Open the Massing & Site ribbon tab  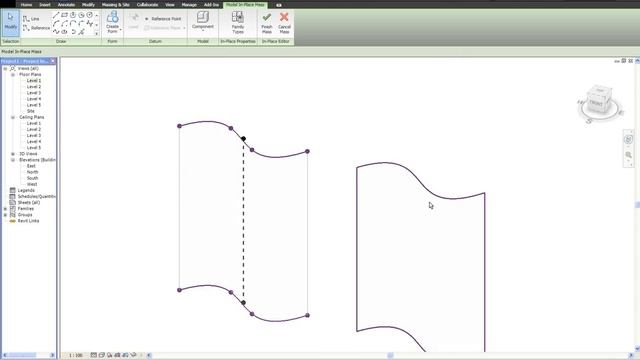click(x=116, y=5)
